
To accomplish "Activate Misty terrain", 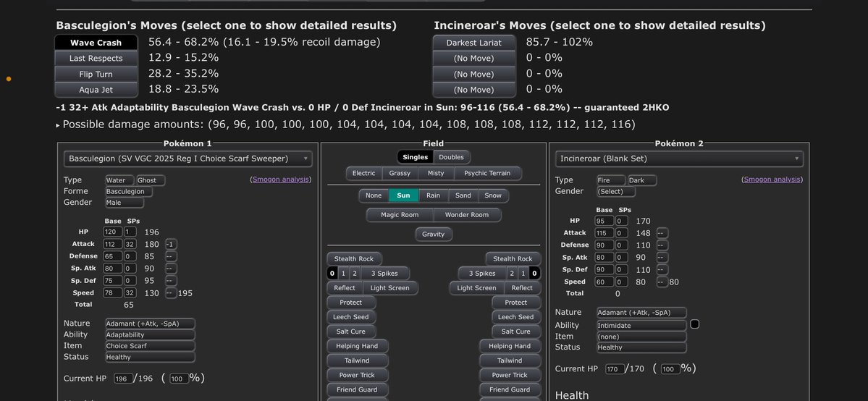I will click(436, 174).
